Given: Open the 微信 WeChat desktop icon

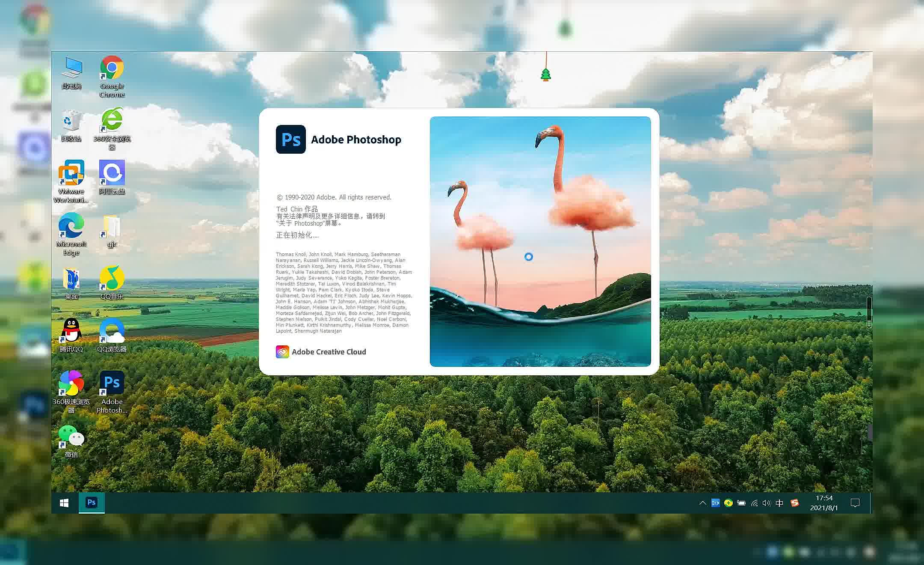Looking at the screenshot, I should (x=71, y=441).
